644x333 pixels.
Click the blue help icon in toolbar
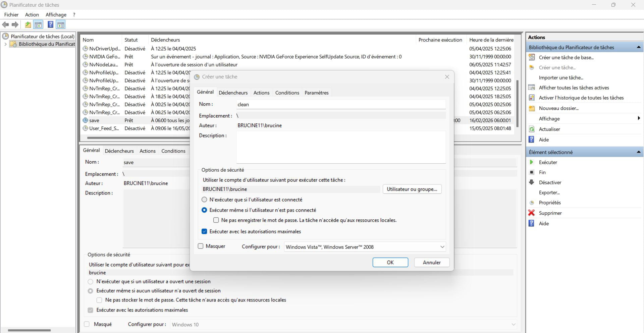pos(50,24)
